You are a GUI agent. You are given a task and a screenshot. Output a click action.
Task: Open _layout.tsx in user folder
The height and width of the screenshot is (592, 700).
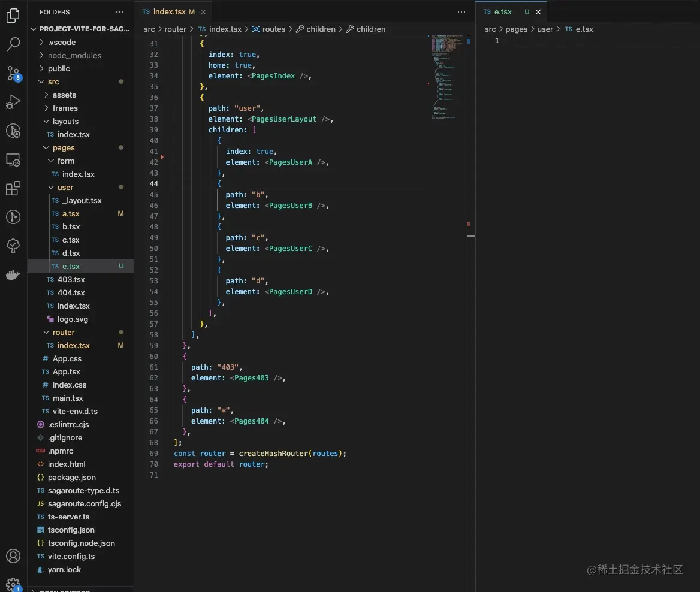[82, 201]
